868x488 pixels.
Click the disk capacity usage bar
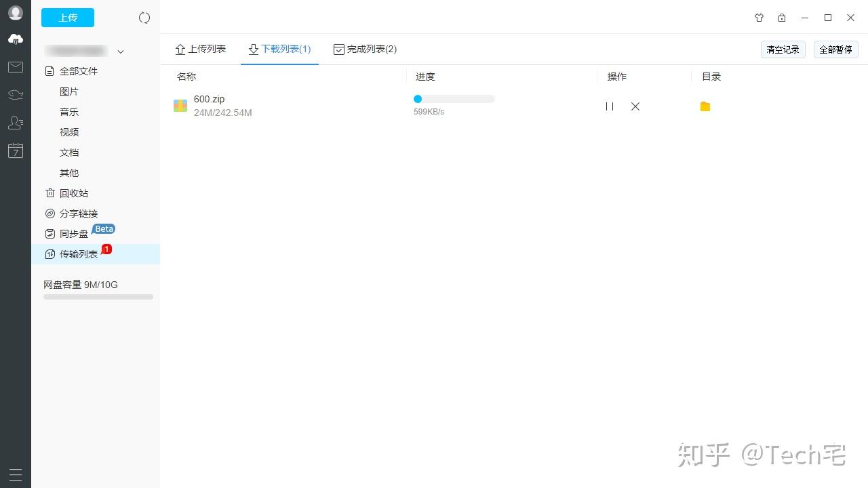[98, 297]
